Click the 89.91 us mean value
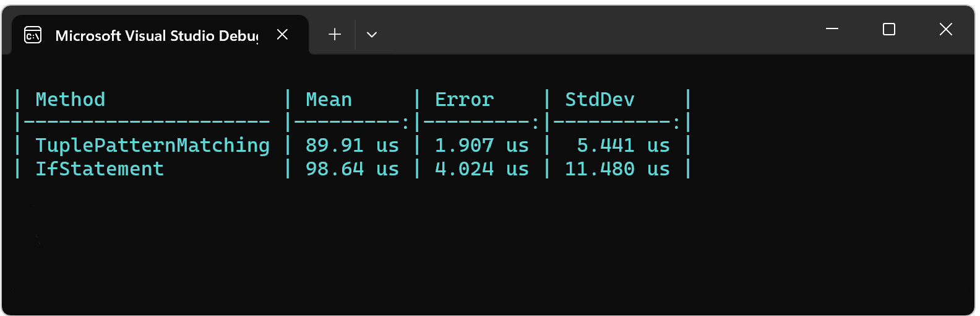This screenshot has width=980, height=316. pos(352,146)
